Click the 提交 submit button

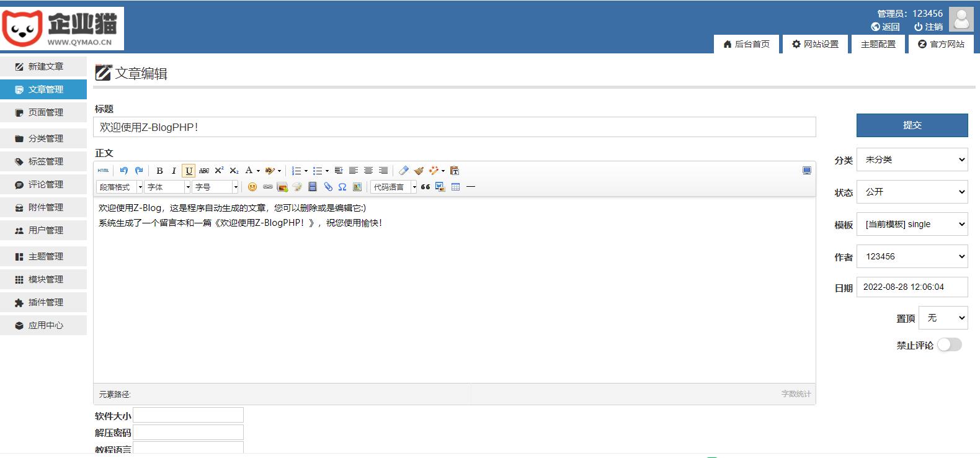coord(912,125)
